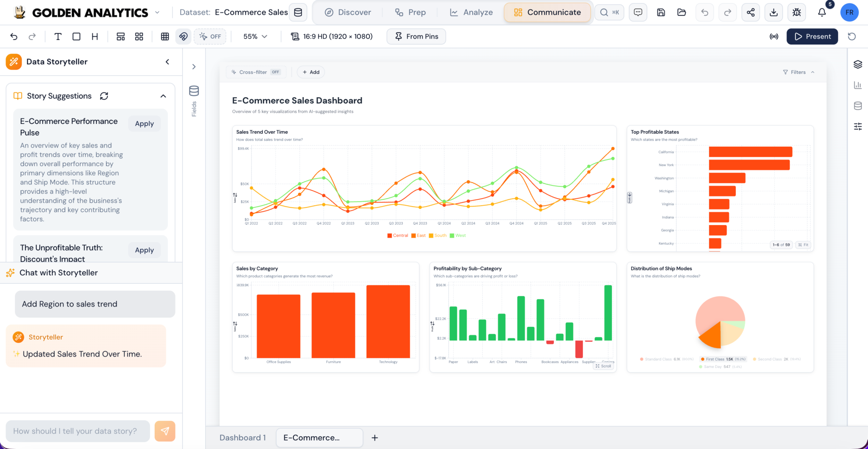Open the database panel on right sidebar
The image size is (868, 449).
(x=858, y=106)
